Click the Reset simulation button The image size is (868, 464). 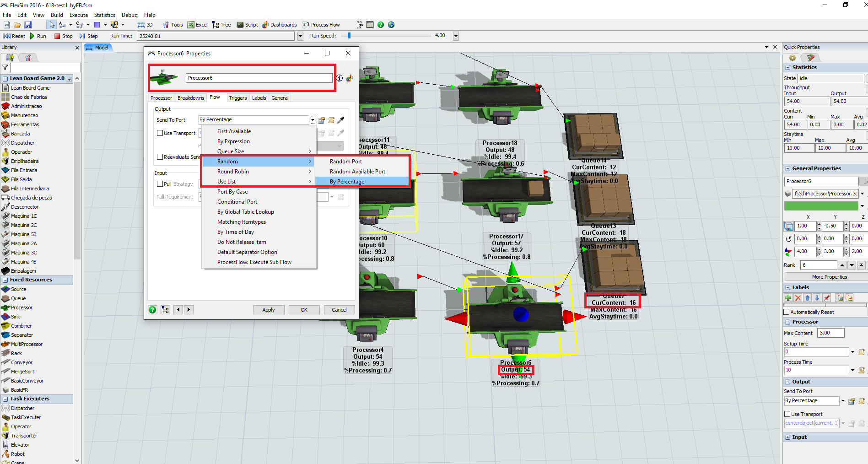coord(14,36)
